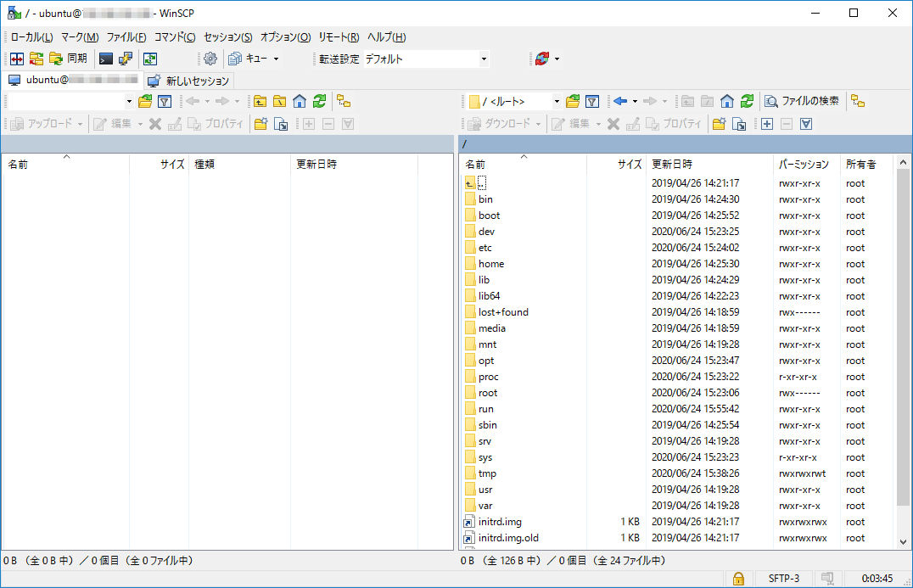The height and width of the screenshot is (588, 913).
Task: Switch to the 新しいセッション tab
Action: [x=190, y=80]
